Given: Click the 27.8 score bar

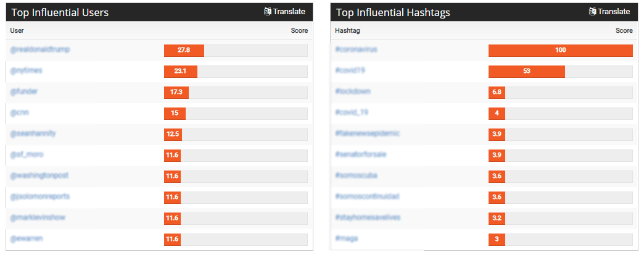Looking at the screenshot, I should point(184,50).
